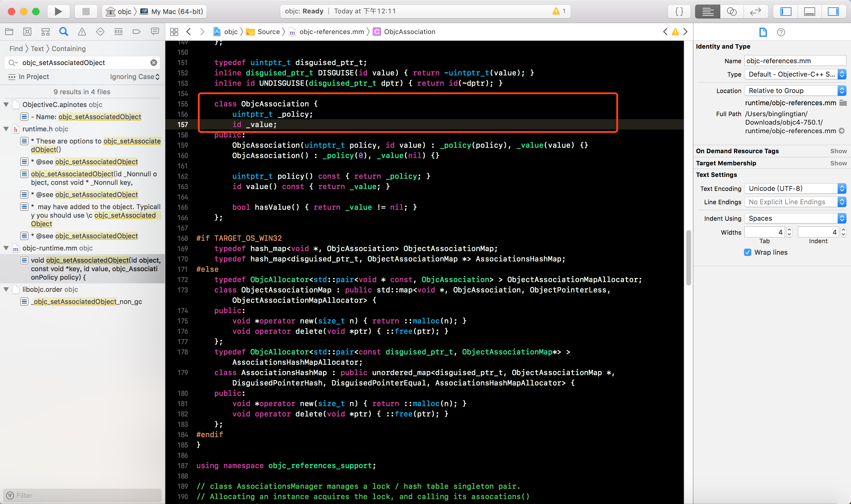Clear the search field text
Screen dimensions: 851x504
click(x=154, y=63)
